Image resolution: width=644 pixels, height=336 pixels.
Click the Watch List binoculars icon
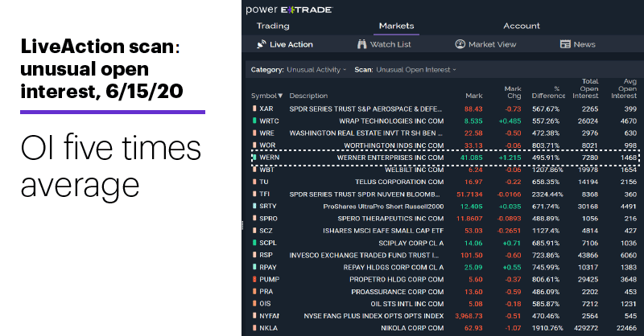pos(361,44)
